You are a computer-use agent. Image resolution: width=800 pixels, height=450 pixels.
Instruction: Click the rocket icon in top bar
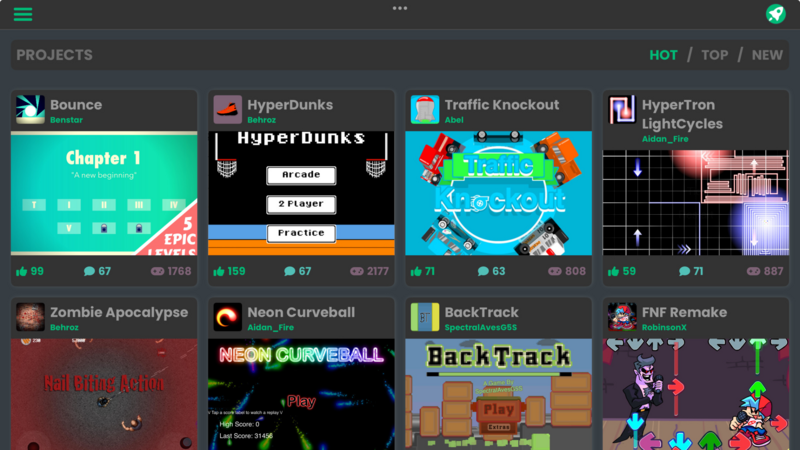[x=776, y=14]
